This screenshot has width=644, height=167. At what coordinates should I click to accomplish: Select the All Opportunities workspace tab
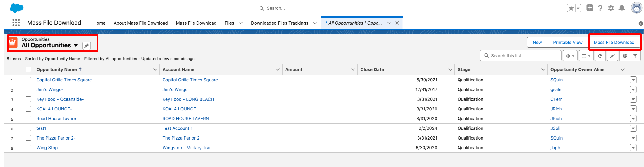pos(354,23)
